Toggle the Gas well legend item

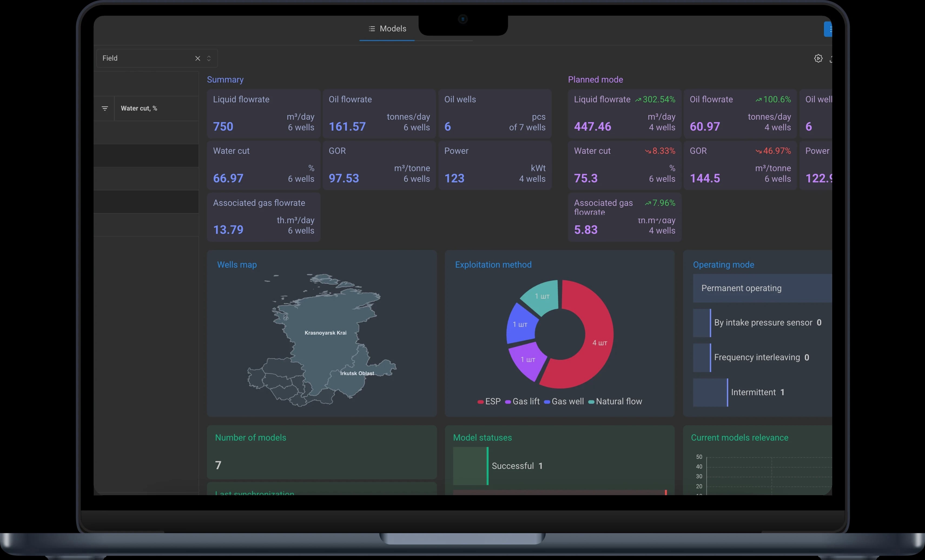click(564, 401)
